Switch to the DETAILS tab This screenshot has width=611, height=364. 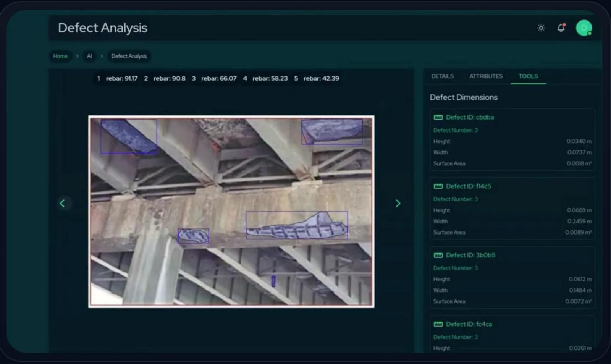442,76
